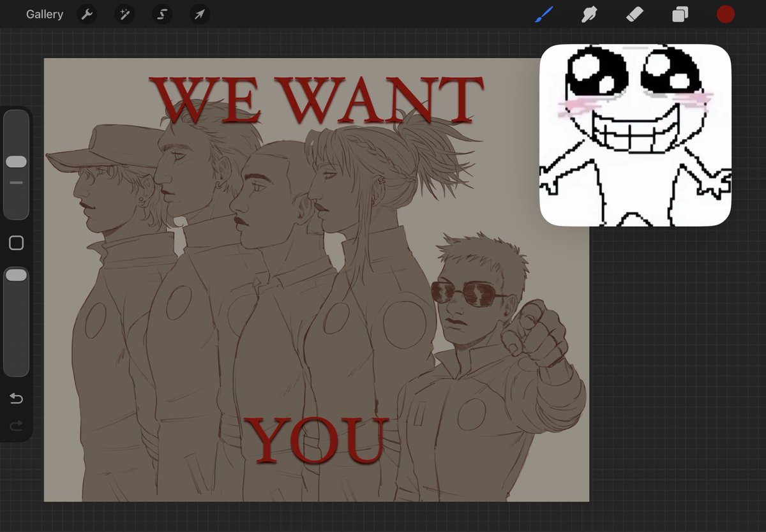Viewport: 766px width, 532px height.
Task: Tap the 'YOU' red text on canvas
Action: (317, 440)
